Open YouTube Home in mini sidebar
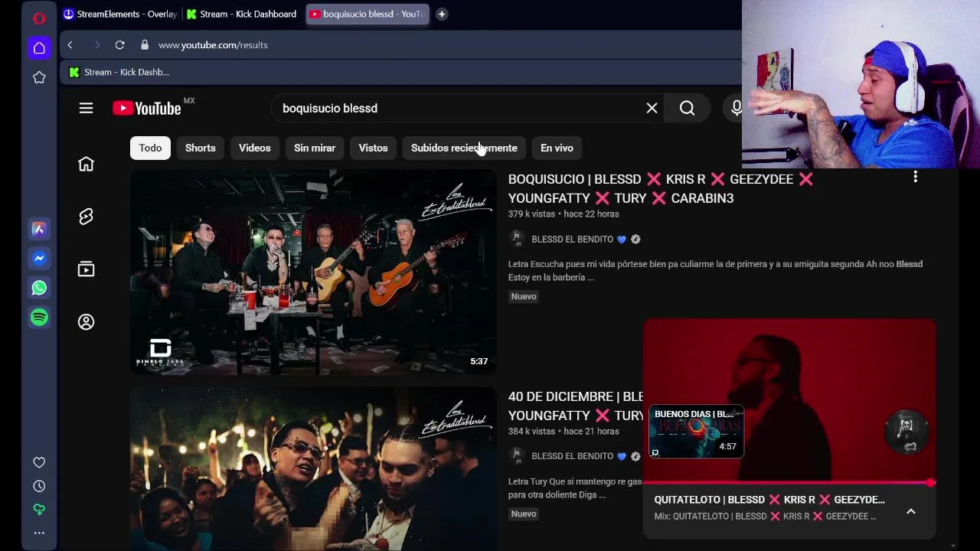Screen dimensions: 980x551 (86, 164)
